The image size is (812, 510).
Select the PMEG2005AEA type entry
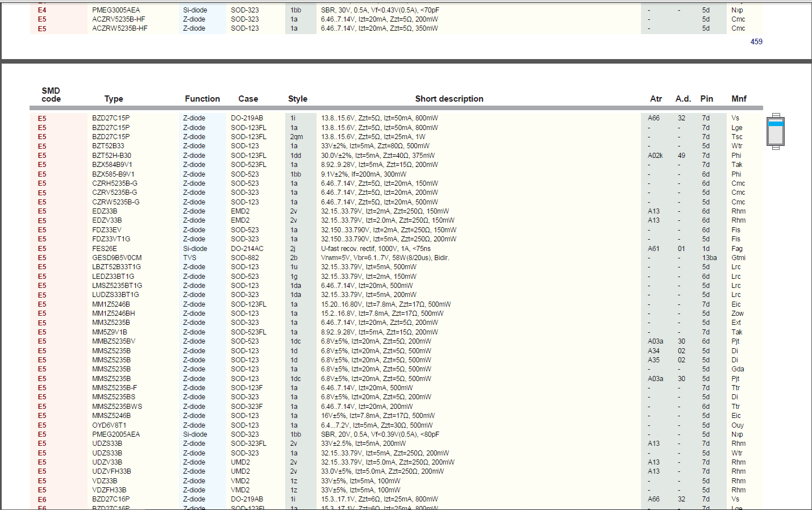coord(116,434)
